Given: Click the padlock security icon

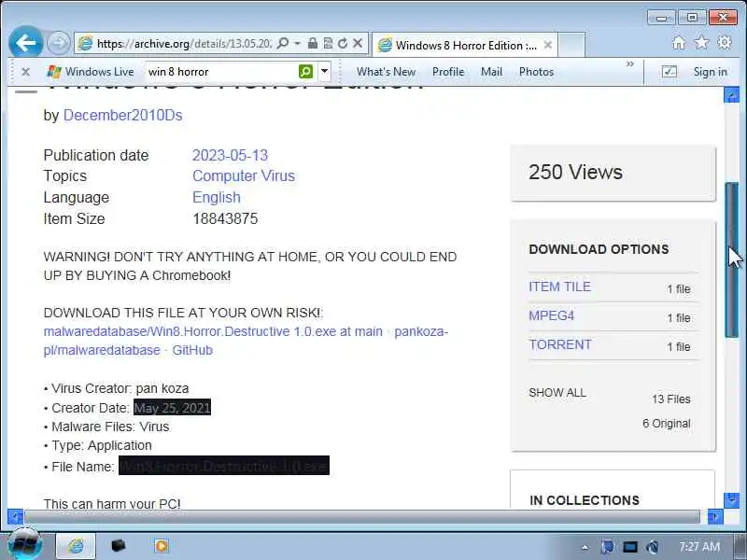Looking at the screenshot, I should [x=313, y=43].
